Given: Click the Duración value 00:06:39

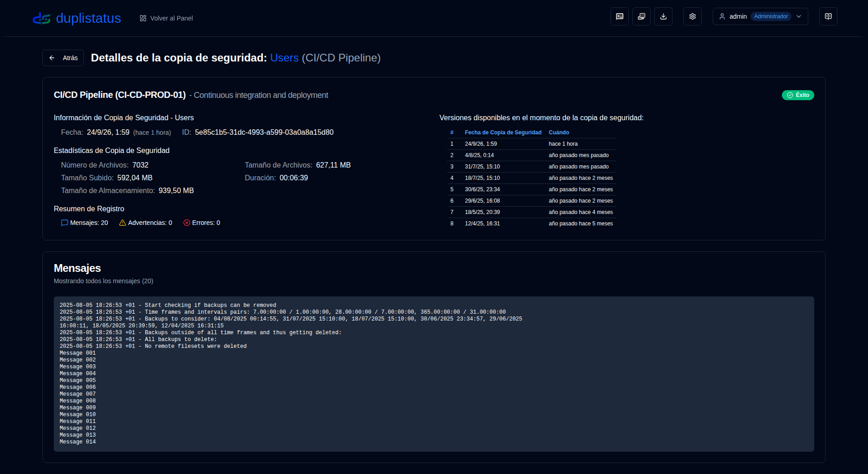Looking at the screenshot, I should click(x=294, y=178).
